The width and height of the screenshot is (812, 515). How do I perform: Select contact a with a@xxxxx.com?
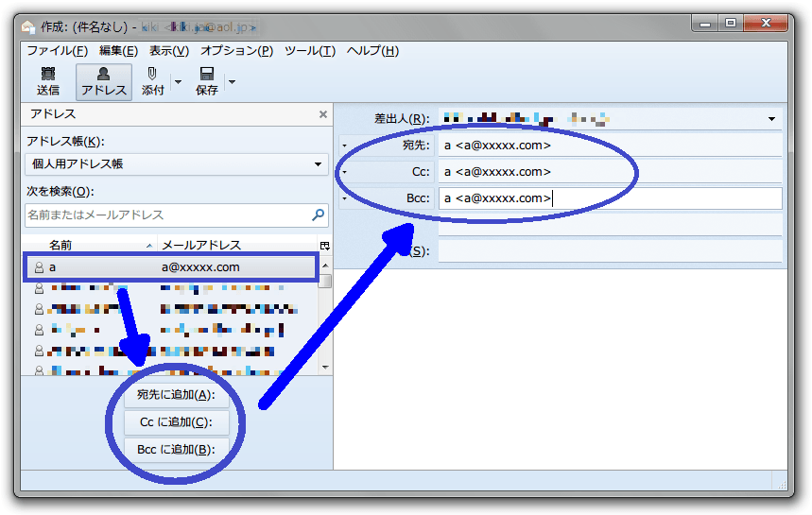click(x=170, y=267)
